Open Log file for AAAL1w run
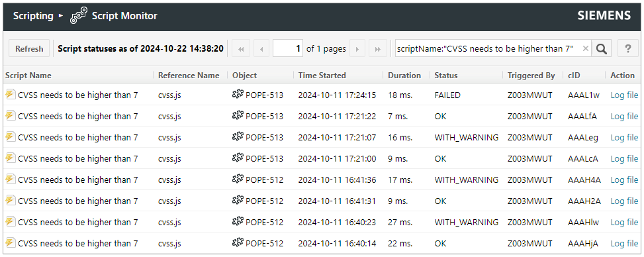 [624, 95]
